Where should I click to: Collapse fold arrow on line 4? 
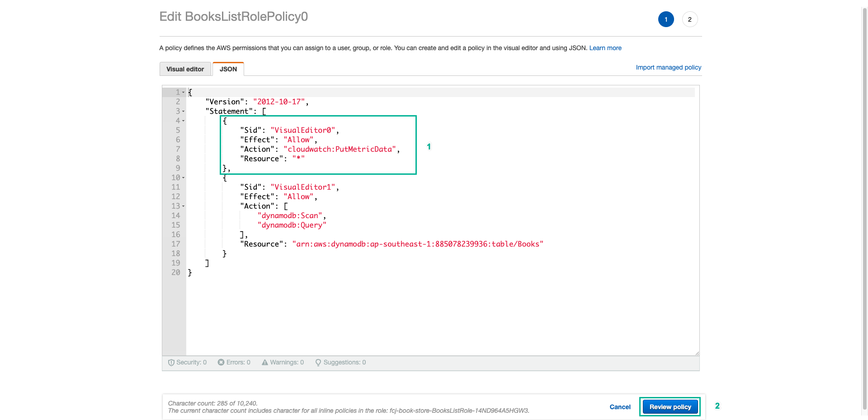pyautogui.click(x=184, y=121)
